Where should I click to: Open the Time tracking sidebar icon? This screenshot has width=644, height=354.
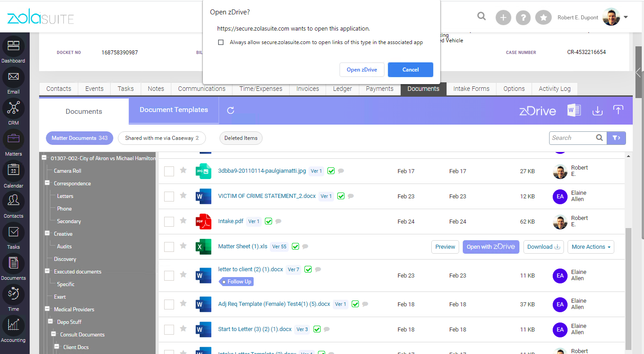pyautogui.click(x=13, y=294)
